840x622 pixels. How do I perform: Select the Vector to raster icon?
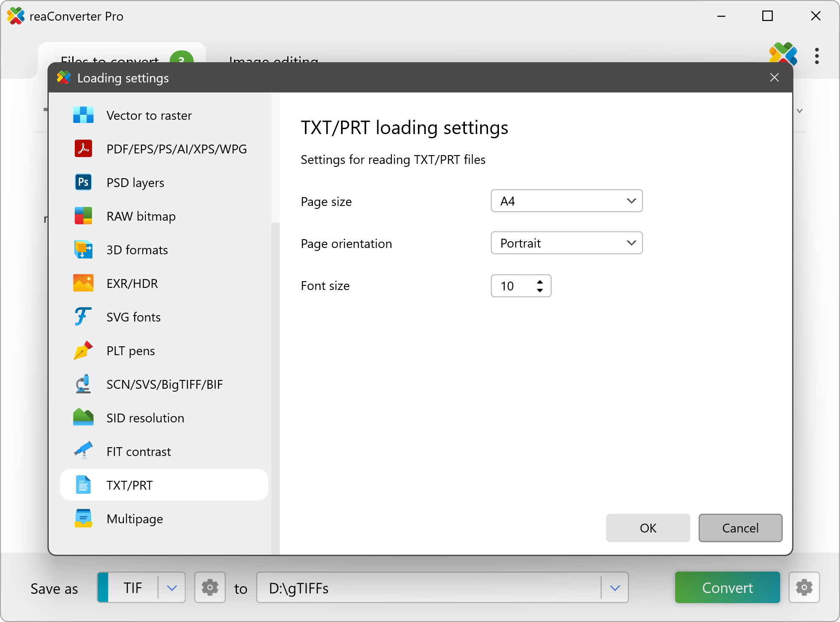pos(83,115)
